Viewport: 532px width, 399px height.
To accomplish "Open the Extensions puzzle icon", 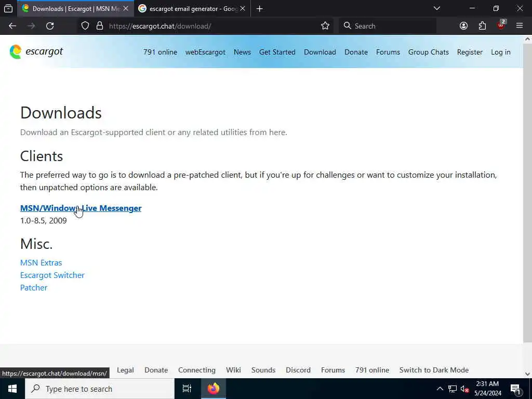I will point(482,26).
